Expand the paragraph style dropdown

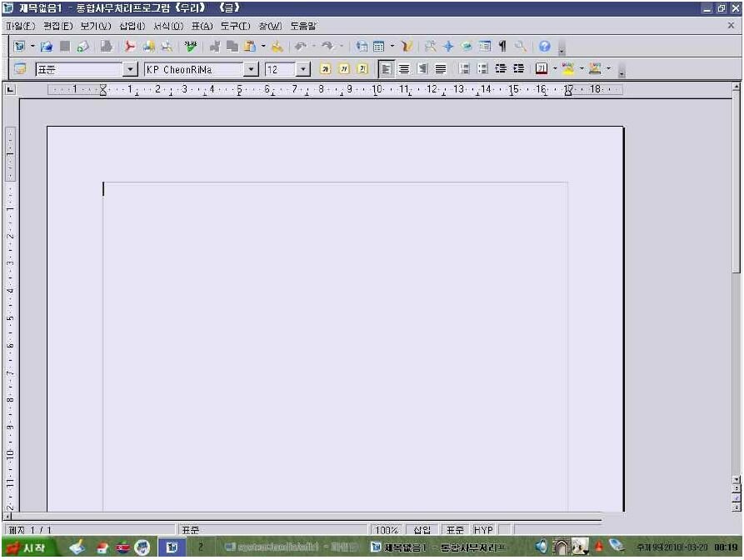coord(129,69)
